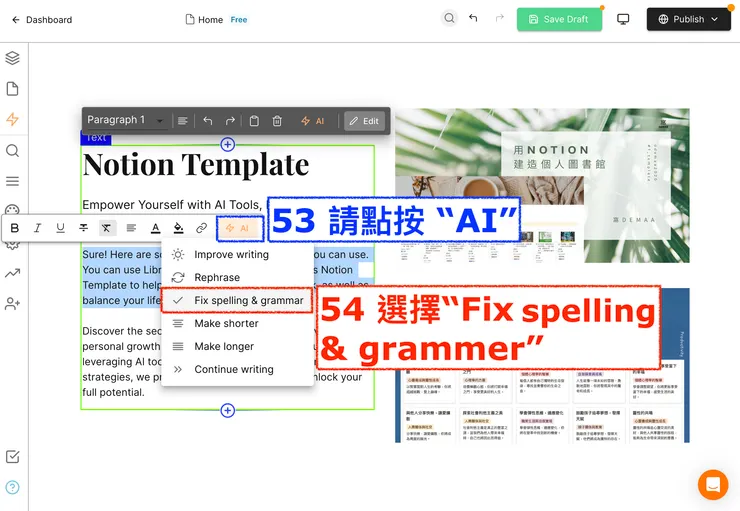
Task: Undo using the top bar arrow
Action: pyautogui.click(x=473, y=18)
